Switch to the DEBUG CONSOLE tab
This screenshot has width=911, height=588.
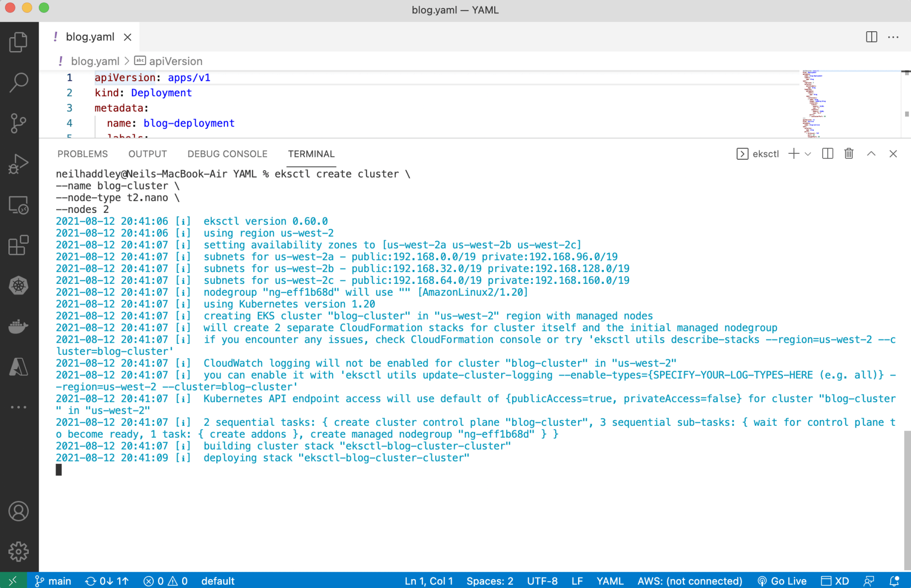(227, 154)
